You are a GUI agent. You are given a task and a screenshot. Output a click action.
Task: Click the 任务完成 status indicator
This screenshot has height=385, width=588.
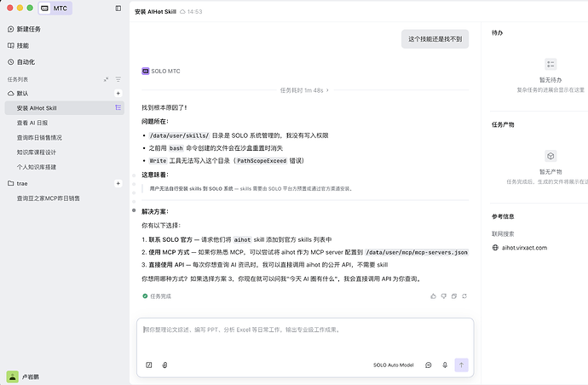[x=157, y=296]
